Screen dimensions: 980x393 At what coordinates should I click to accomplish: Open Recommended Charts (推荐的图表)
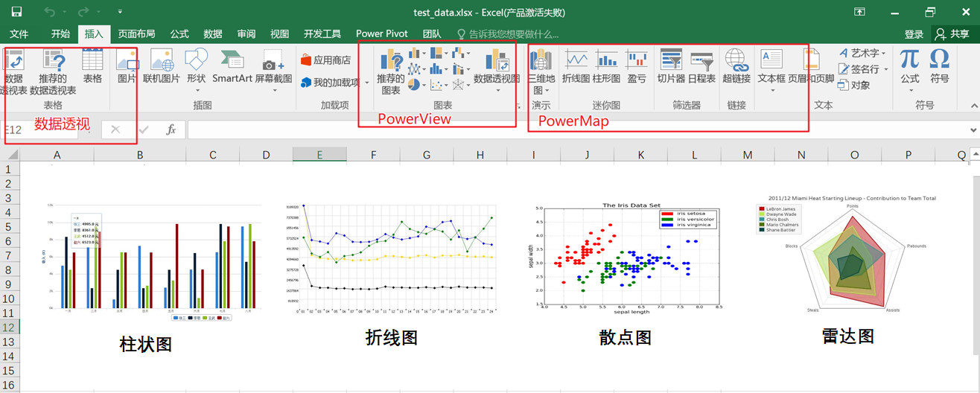(391, 72)
